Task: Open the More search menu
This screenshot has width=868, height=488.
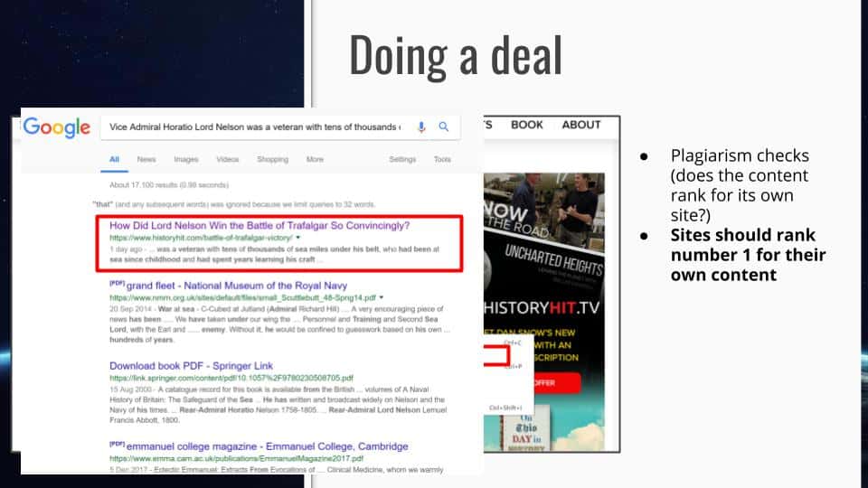Action: click(315, 159)
